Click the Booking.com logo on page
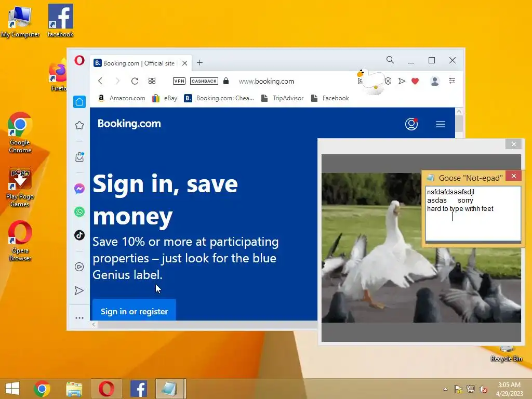The width and height of the screenshot is (532, 399). (x=129, y=124)
